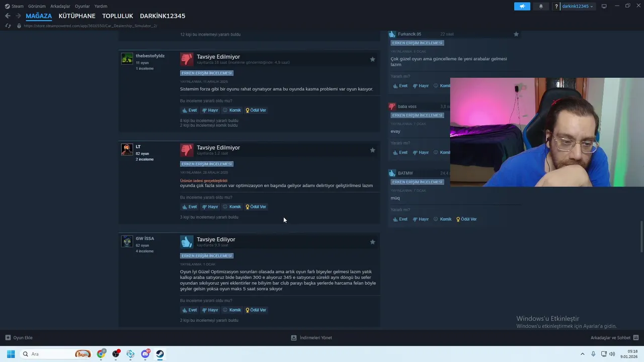
Task: Open Discord from the taskbar
Action: coord(145,354)
